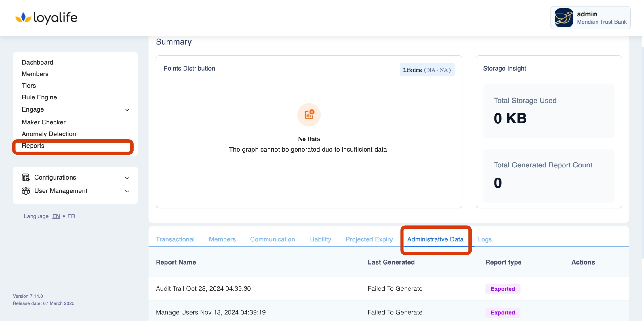This screenshot has width=644, height=321.
Task: Go to Maker Checker page
Action: pyautogui.click(x=44, y=122)
